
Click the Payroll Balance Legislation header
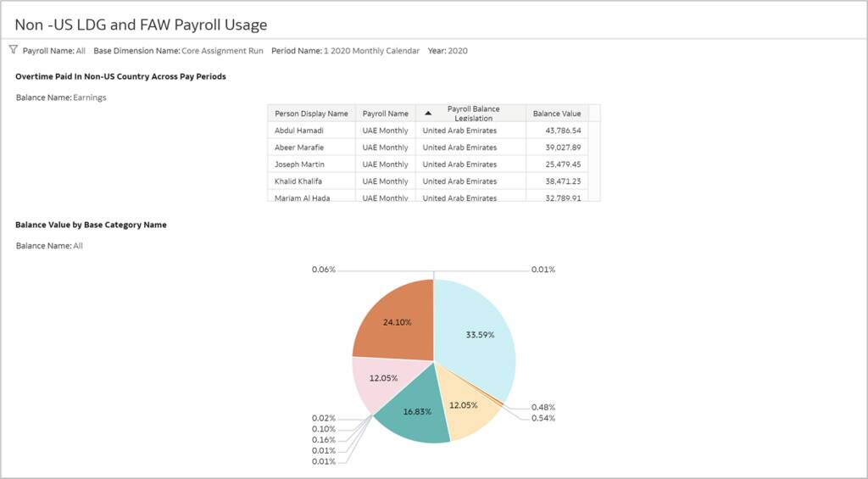[470, 114]
